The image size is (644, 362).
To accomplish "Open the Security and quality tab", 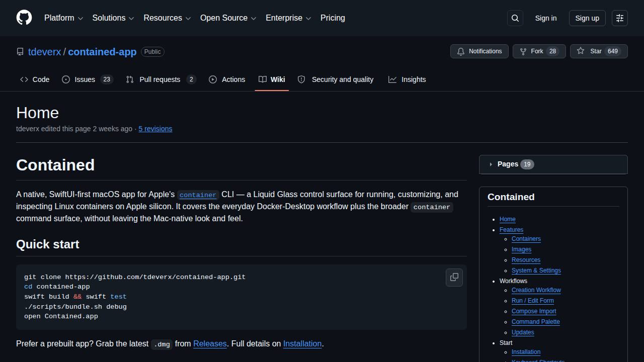I will pyautogui.click(x=336, y=79).
